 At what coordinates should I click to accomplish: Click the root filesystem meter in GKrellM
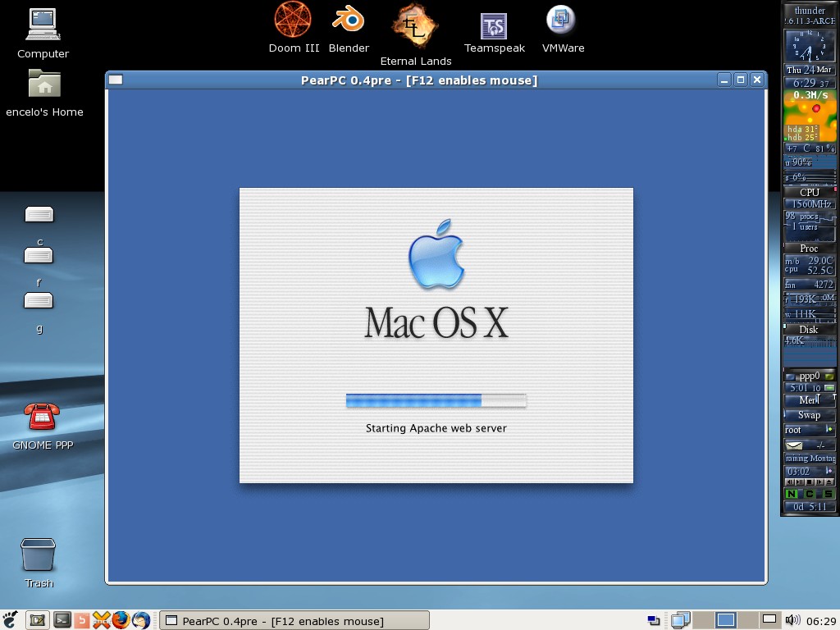[810, 430]
